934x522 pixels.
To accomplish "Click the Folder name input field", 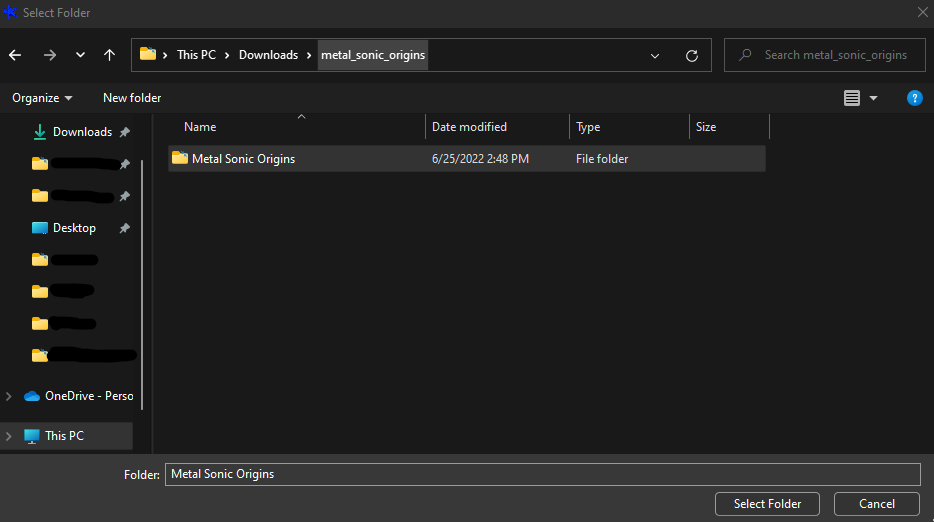I will click(x=542, y=474).
